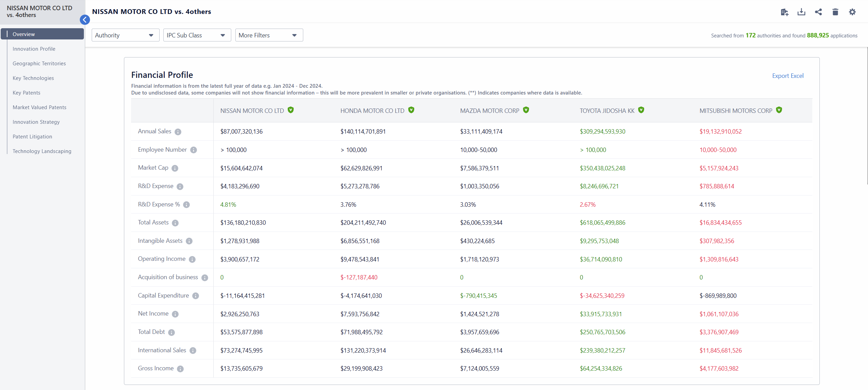868x390 pixels.
Task: Click green shield badge next to Nissan
Action: (x=291, y=110)
